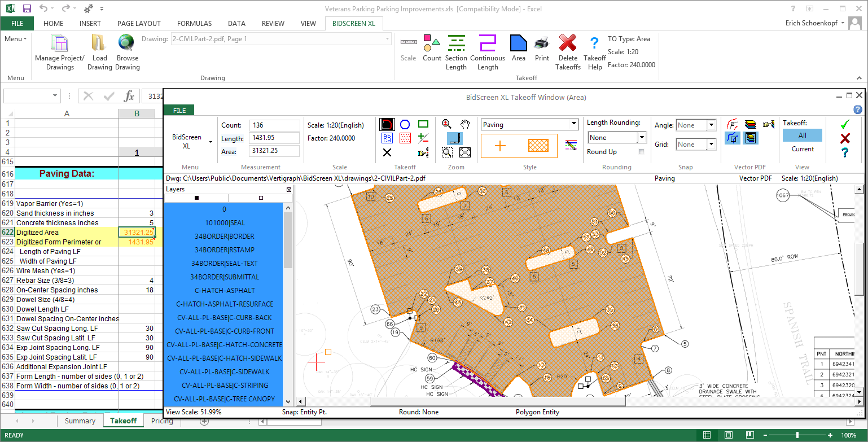Enable the Round Up checkbox
This screenshot has width=868, height=442.
[641, 152]
